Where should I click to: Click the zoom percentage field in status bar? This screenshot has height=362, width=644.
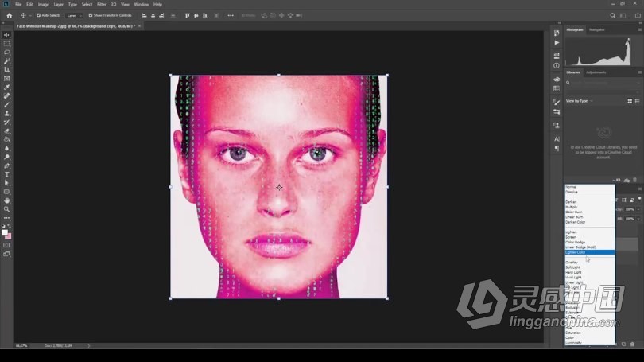coord(21,346)
